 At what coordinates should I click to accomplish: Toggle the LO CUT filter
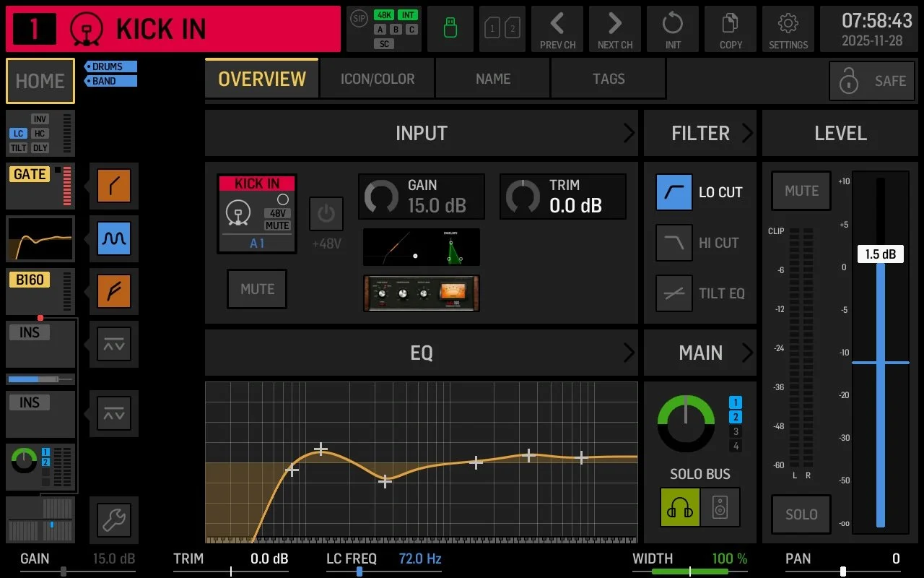point(674,192)
